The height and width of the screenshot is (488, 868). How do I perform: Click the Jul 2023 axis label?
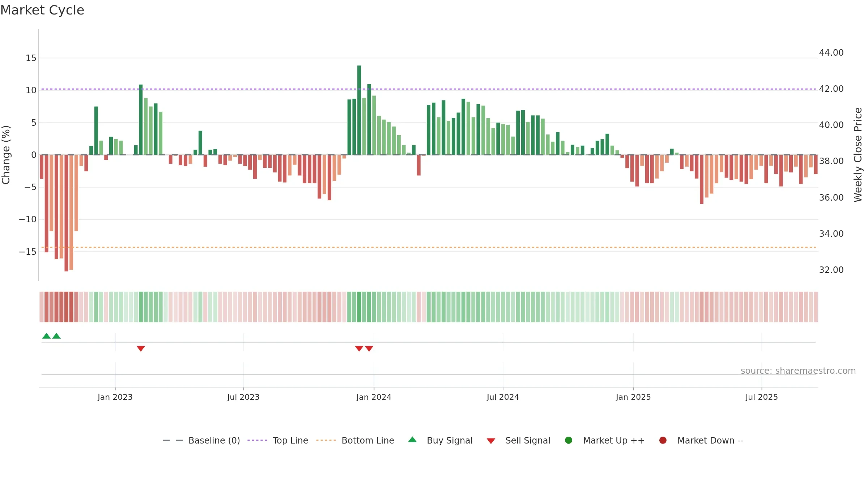[x=243, y=397]
